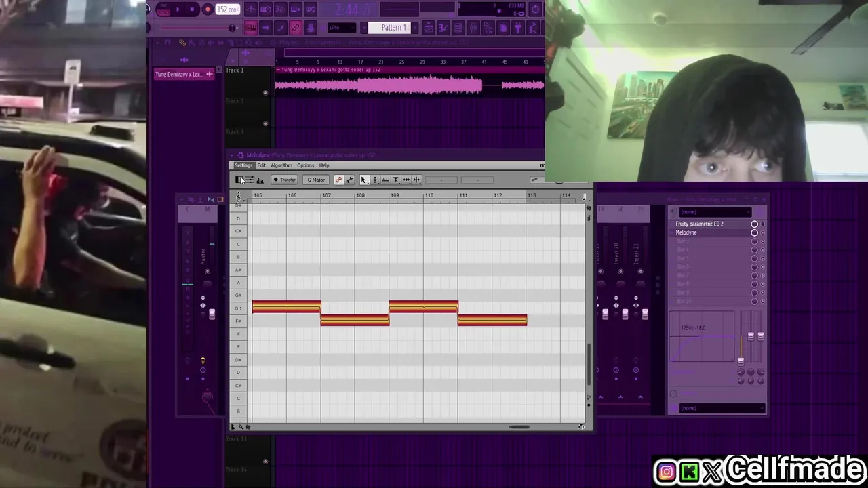Click Melodyne horizontal scrollbar thumb
The height and width of the screenshot is (488, 868).
tap(519, 427)
